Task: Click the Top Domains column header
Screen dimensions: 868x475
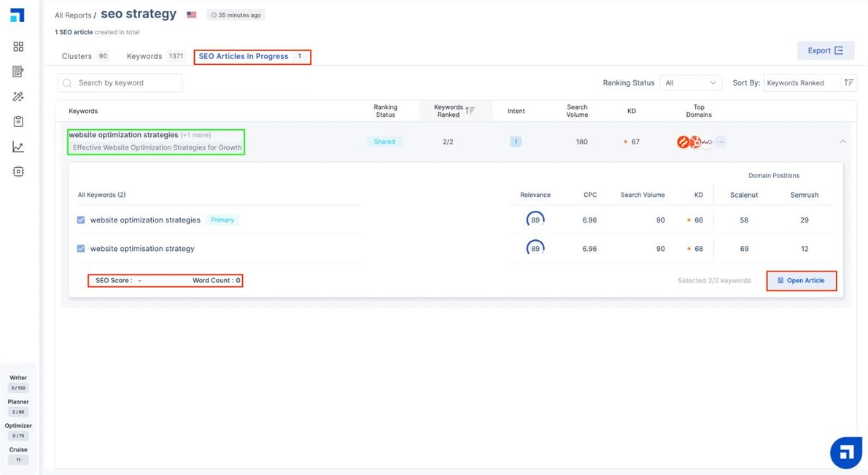Action: tap(699, 111)
